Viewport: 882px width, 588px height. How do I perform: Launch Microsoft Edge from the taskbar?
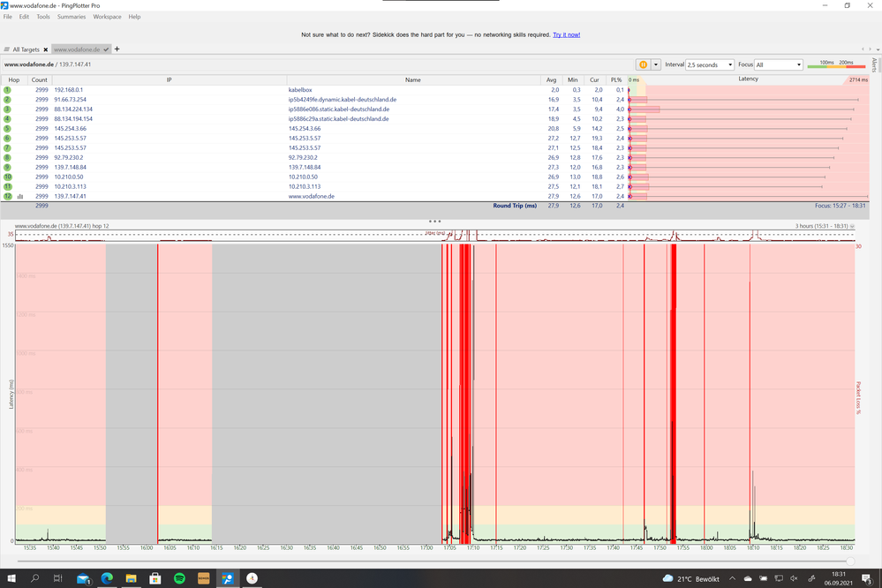pyautogui.click(x=107, y=578)
